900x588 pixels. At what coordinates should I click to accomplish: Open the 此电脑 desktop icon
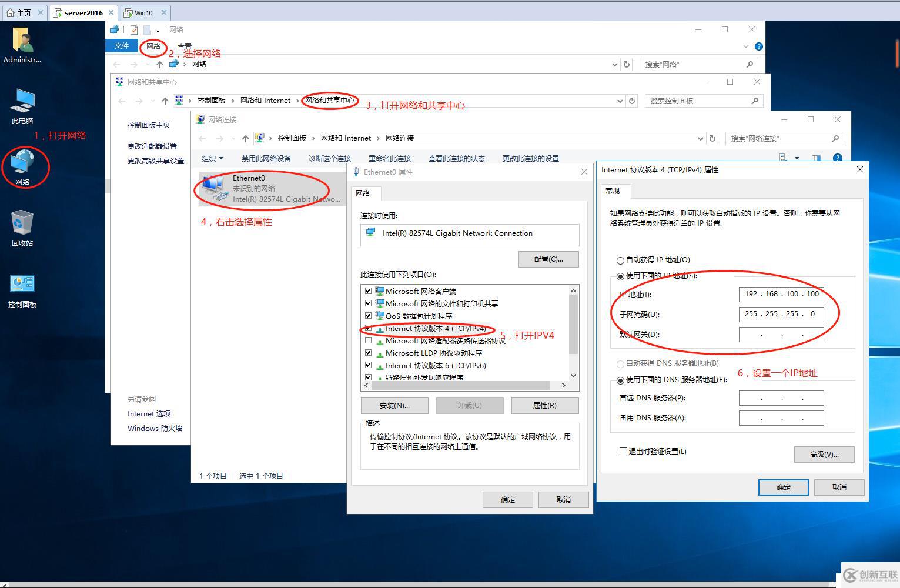tap(22, 101)
